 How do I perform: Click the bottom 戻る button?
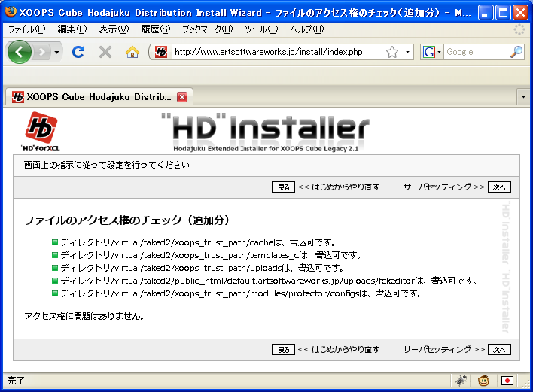pos(283,350)
